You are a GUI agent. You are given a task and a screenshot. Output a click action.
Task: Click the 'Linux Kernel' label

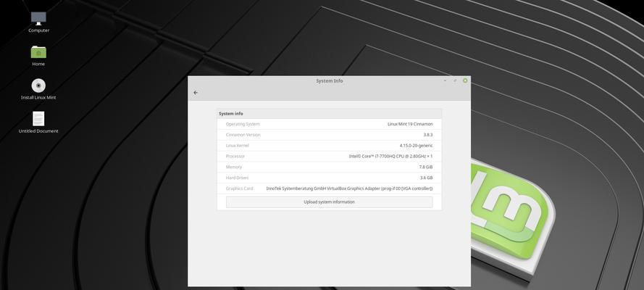[238, 146]
